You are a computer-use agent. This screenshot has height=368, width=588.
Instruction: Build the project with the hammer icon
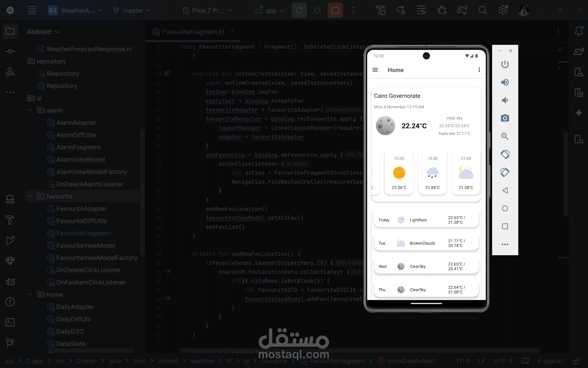tap(381, 10)
